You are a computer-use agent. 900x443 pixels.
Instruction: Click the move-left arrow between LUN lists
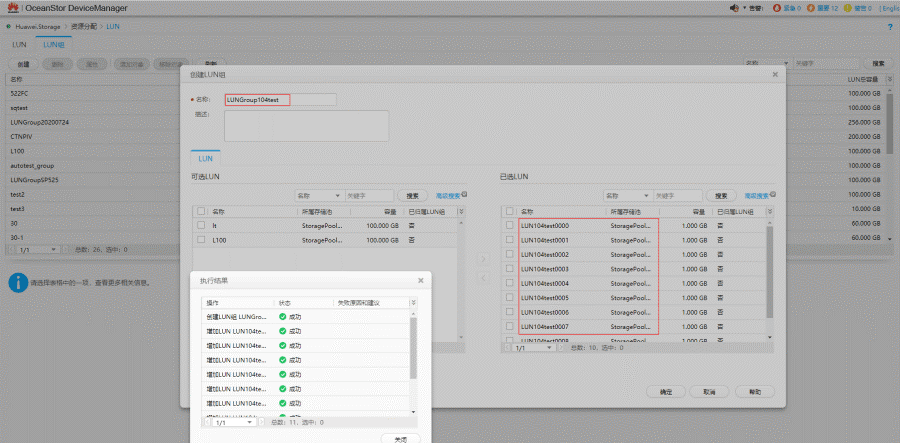coord(482,279)
